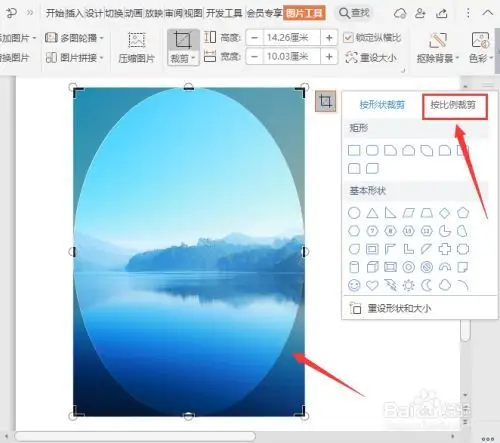The height and width of the screenshot is (443, 500).
Task: Pick the right triangle crop shape
Action: click(x=390, y=213)
